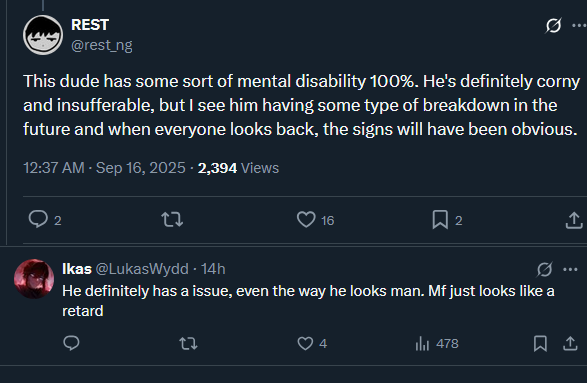Open the more options menu on REST's post

coord(579,25)
